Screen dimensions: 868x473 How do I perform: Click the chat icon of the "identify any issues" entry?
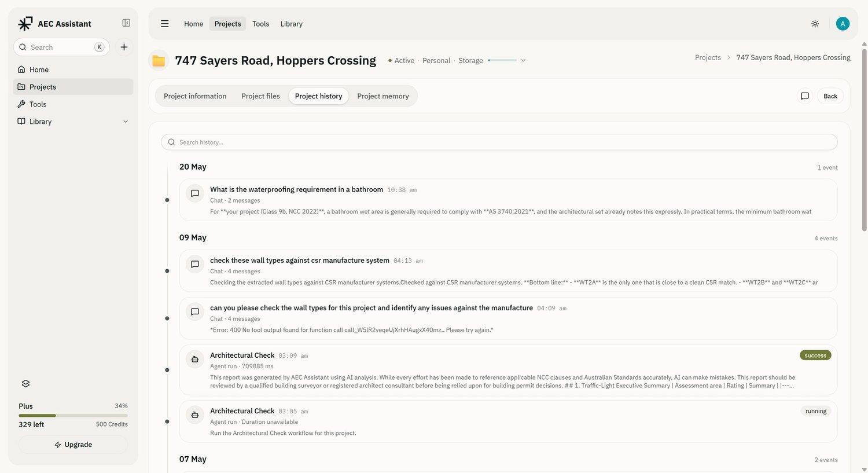(x=195, y=312)
